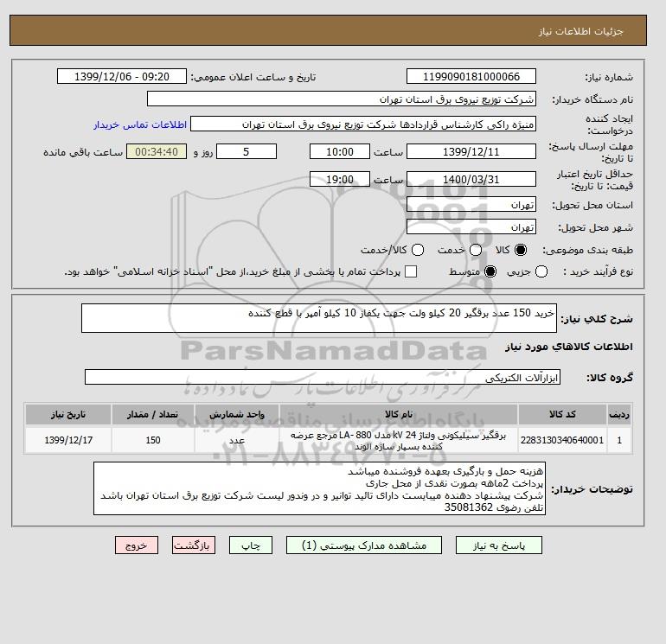
Task: Click the request creator name field
Action: point(363,124)
